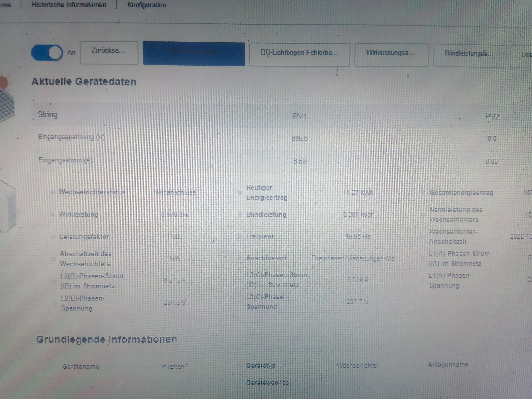Click the bullet icon beside Wechselrichterstatus
This screenshot has width=532, height=399.
52,192
